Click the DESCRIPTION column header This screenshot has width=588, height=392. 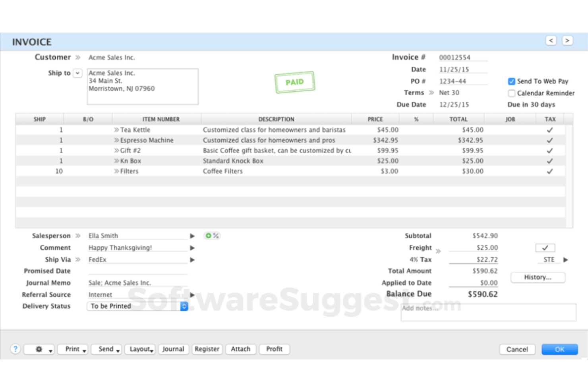pyautogui.click(x=276, y=119)
